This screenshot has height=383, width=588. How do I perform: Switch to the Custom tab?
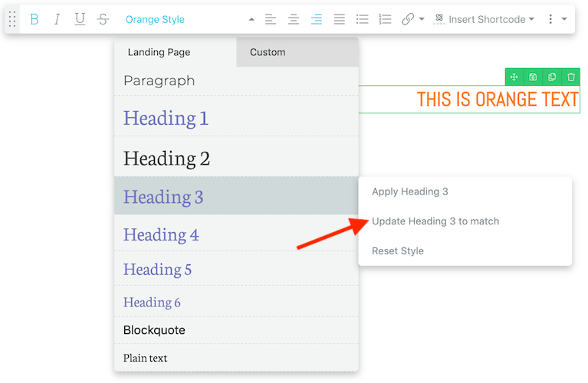[297, 52]
